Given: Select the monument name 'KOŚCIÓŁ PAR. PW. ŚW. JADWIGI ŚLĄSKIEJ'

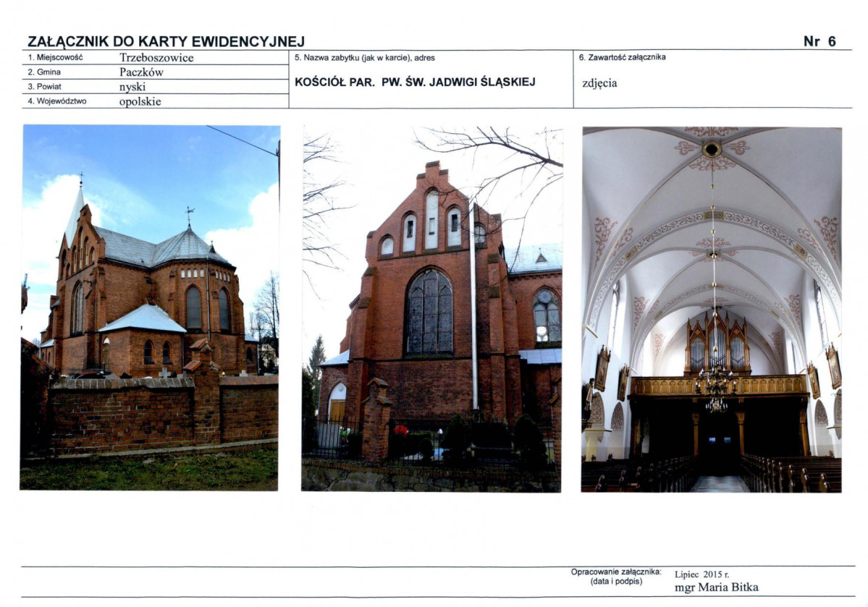Looking at the screenshot, I should [x=416, y=82].
